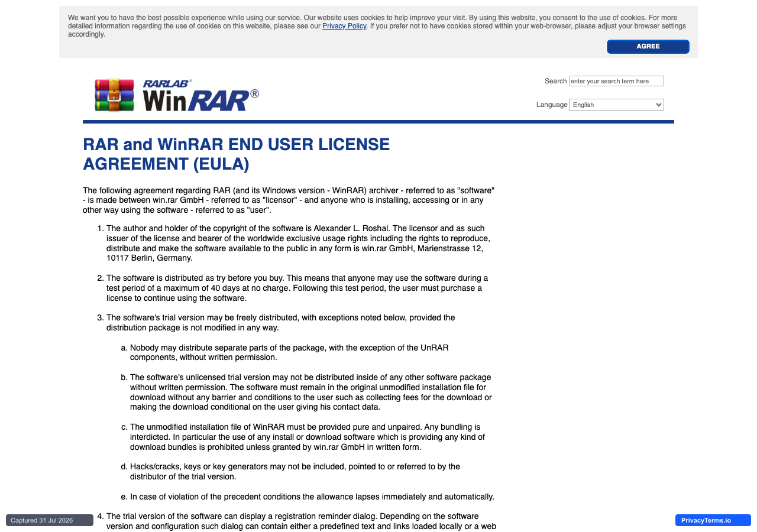Click sub-clause b about unlicensed trial version

311,392
